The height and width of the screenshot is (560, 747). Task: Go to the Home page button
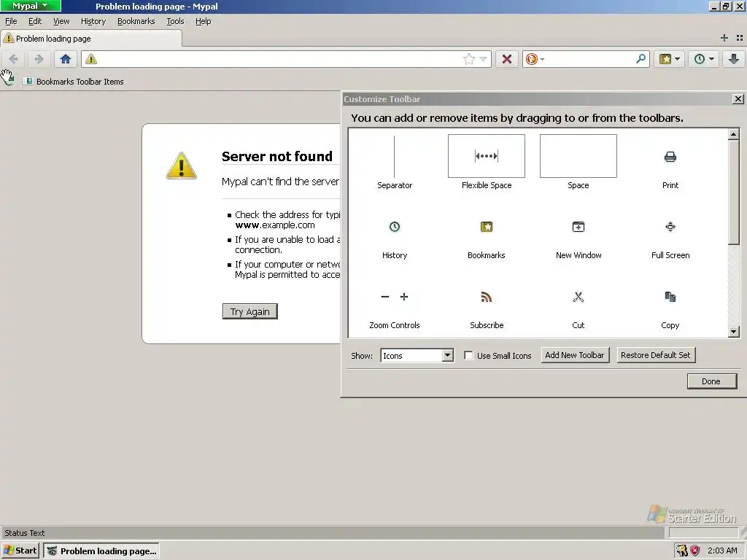[x=66, y=59]
